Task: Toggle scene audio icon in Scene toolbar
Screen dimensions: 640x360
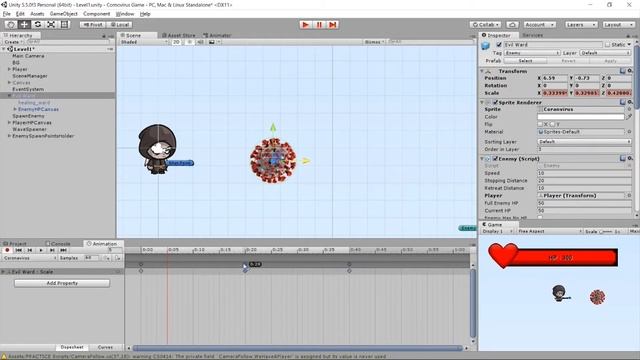Action: click(200, 42)
